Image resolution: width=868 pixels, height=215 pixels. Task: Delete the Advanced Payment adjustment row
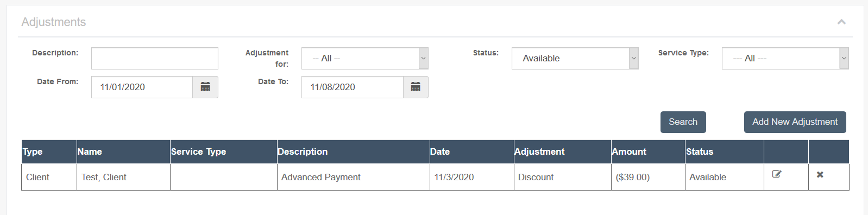[x=820, y=174]
